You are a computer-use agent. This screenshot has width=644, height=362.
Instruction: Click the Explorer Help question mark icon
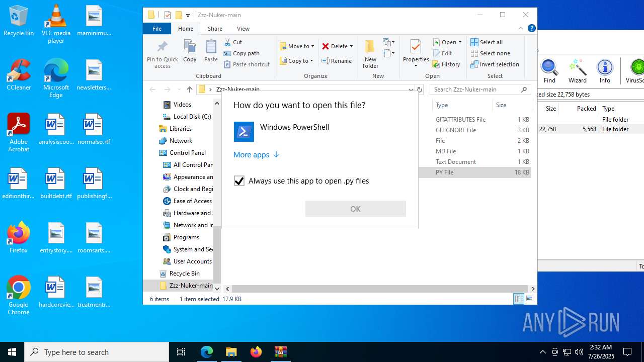[531, 29]
